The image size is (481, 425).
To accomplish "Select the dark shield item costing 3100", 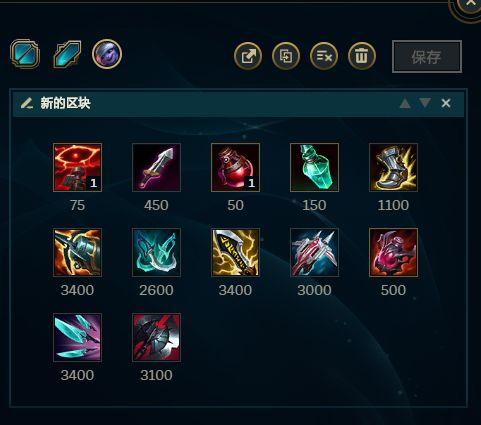I will (156, 337).
